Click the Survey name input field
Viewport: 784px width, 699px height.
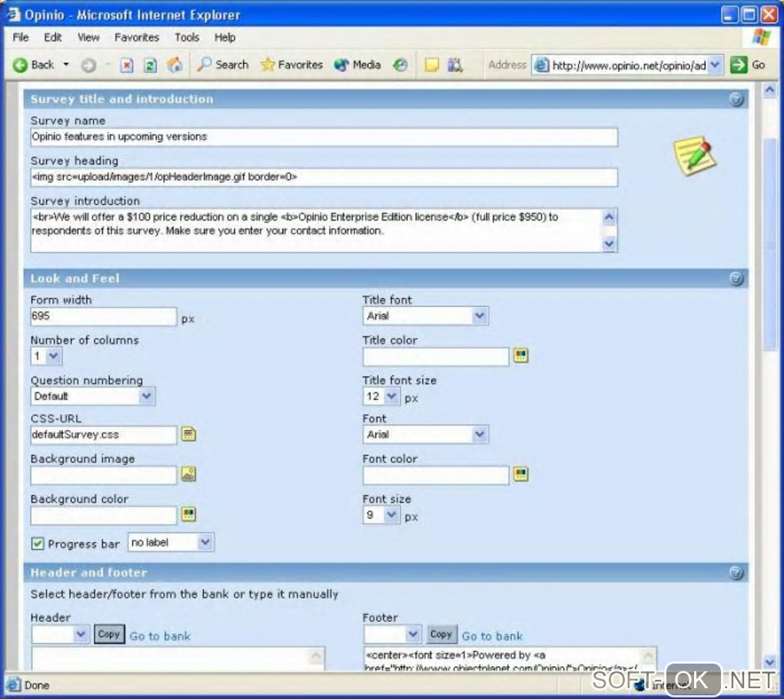click(x=324, y=137)
